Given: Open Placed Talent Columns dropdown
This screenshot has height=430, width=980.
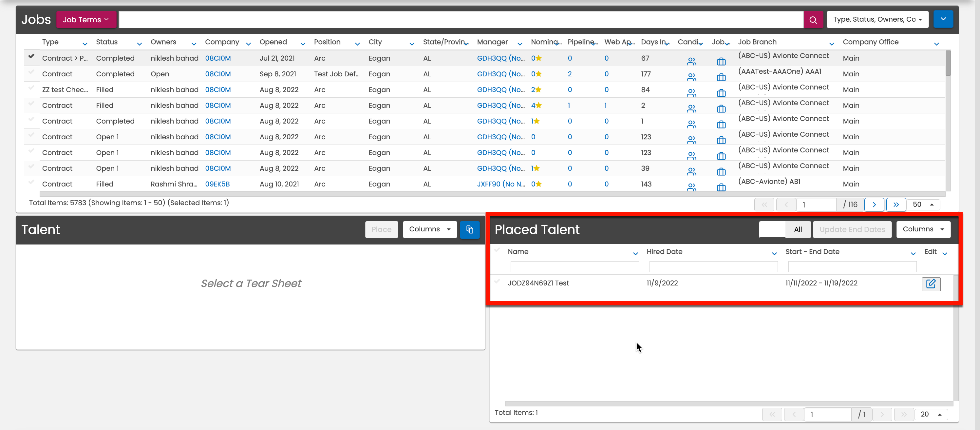Looking at the screenshot, I should (x=923, y=229).
